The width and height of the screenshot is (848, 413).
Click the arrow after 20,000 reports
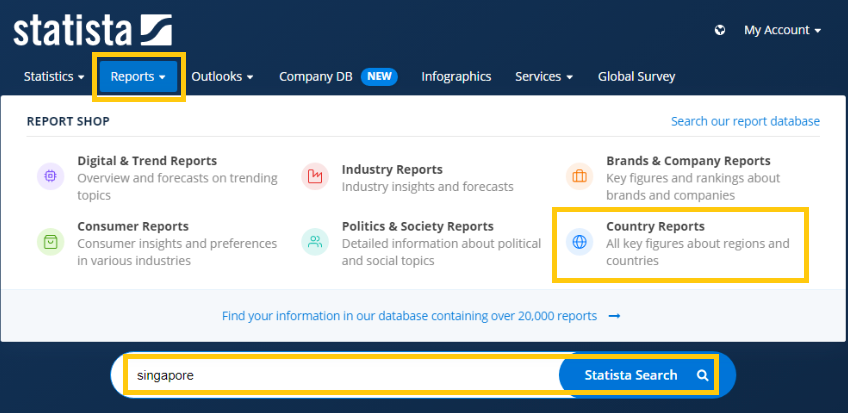pos(614,316)
